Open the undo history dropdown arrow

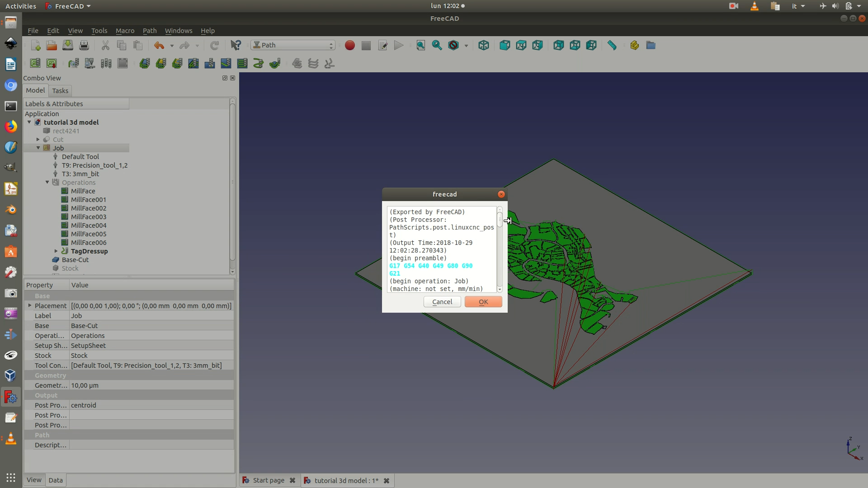pos(172,46)
